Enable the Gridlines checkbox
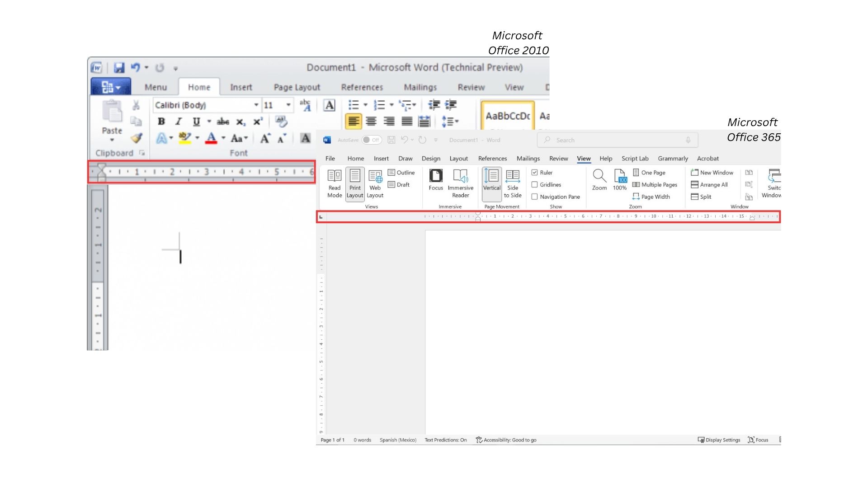This screenshot has height=488, width=868. point(534,185)
